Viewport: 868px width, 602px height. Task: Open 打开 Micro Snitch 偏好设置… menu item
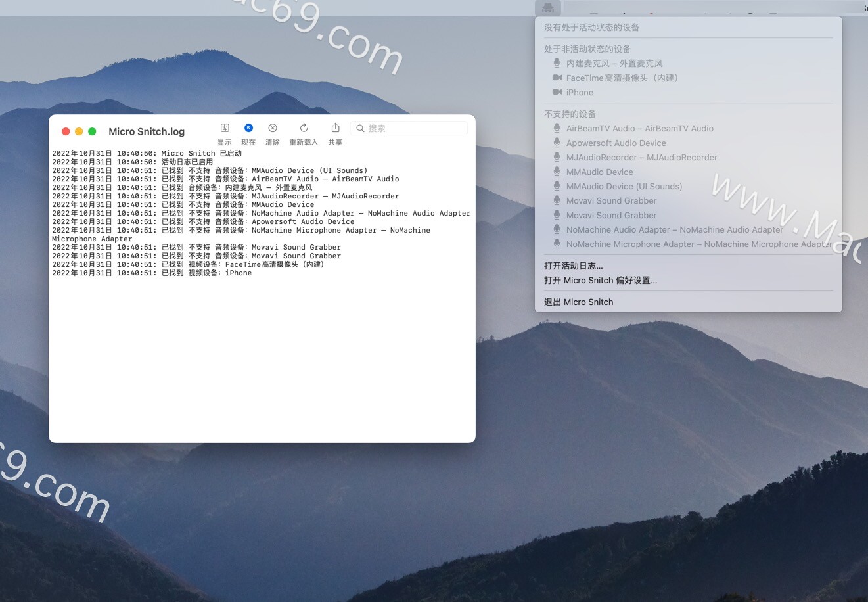pos(600,280)
